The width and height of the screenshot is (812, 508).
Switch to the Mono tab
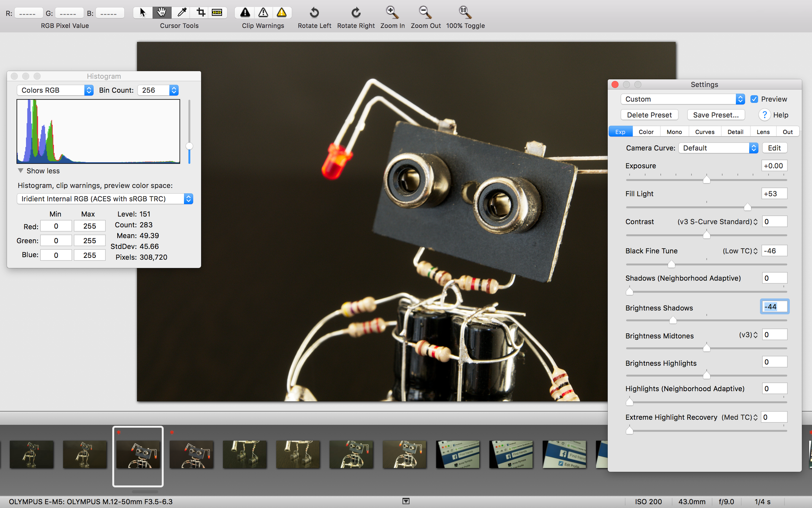click(674, 132)
